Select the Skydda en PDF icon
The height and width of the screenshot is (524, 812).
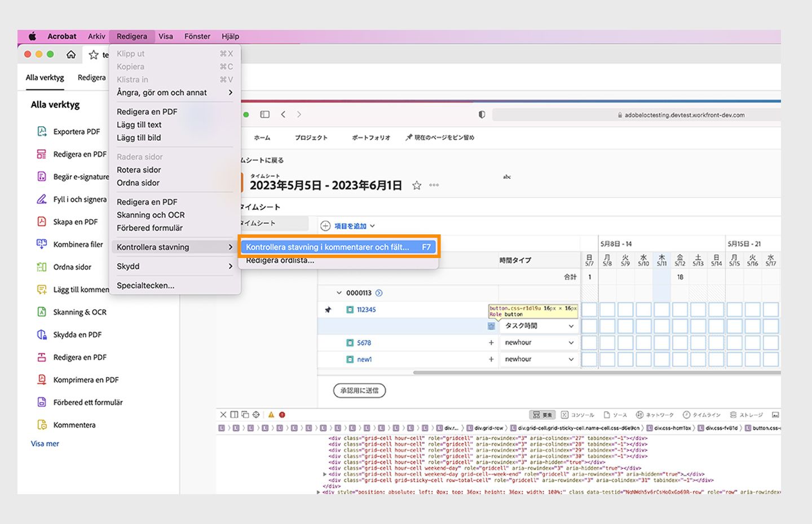[x=42, y=334]
